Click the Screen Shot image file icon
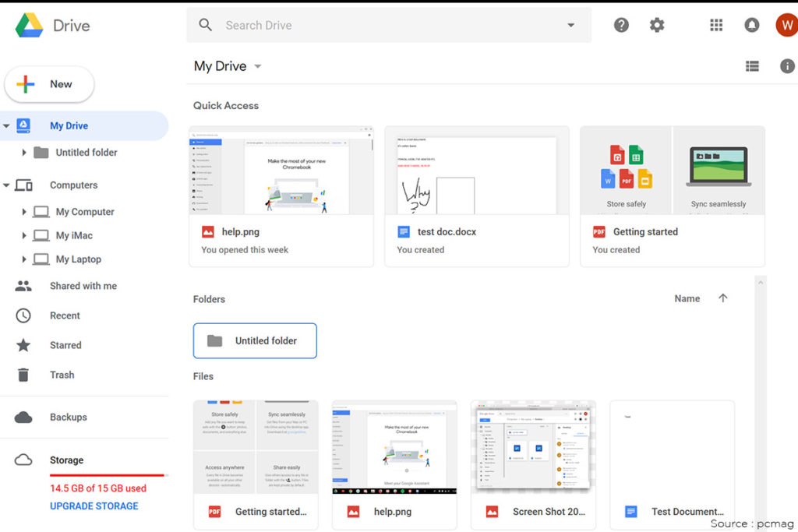 point(492,512)
